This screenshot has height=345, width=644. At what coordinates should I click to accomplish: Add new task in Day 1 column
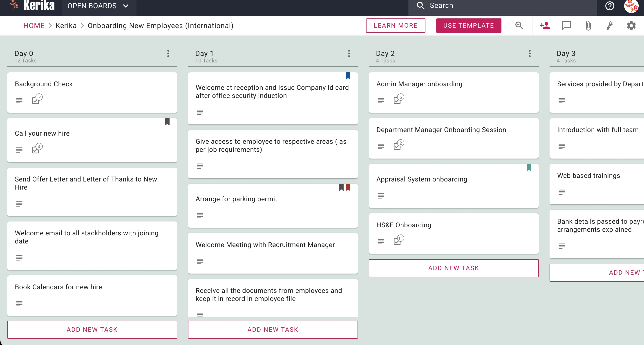[x=273, y=330]
